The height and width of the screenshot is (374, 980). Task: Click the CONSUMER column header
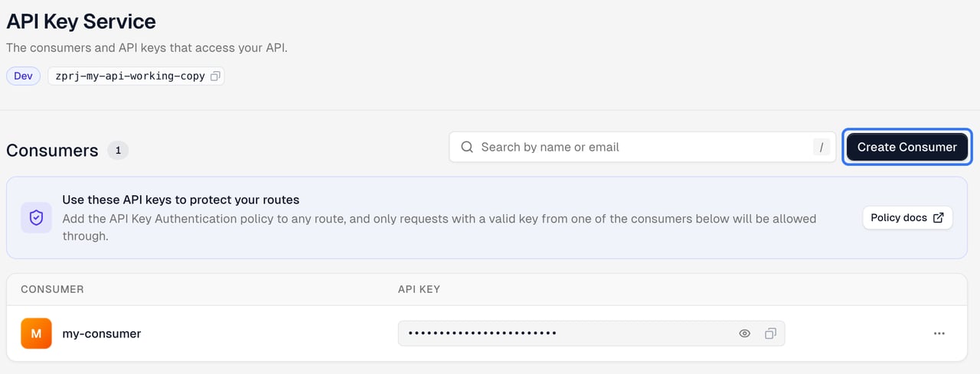(x=52, y=289)
